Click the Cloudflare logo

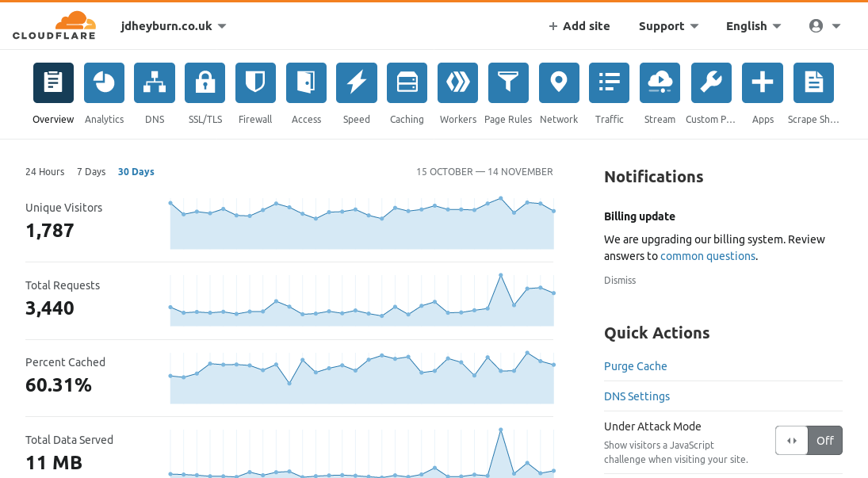click(54, 25)
